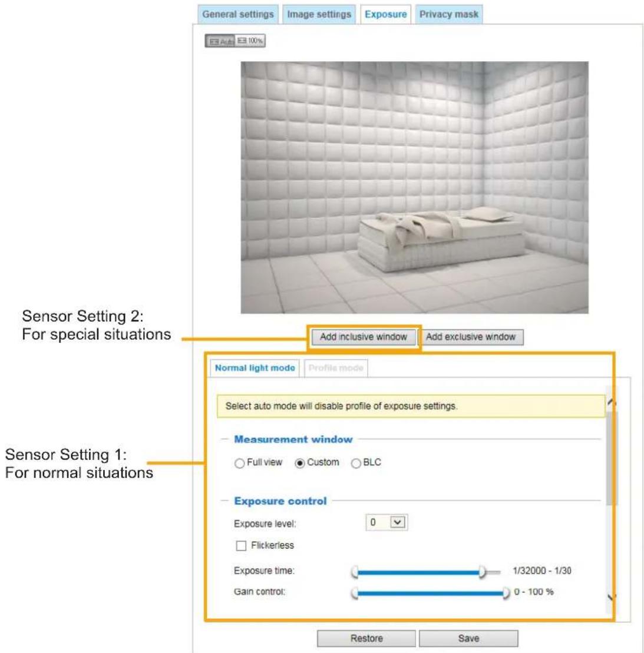Click the Gain control left slider handle
The image size is (644, 653).
coord(355,593)
